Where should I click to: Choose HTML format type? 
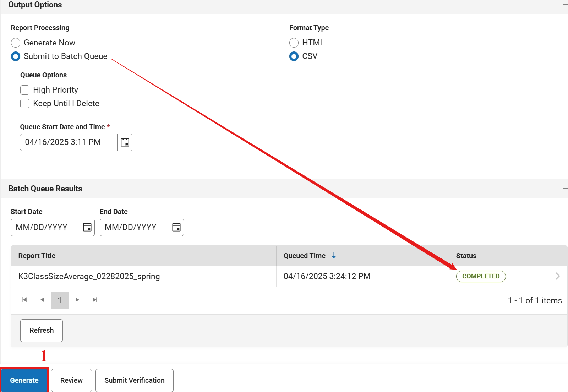tap(294, 43)
